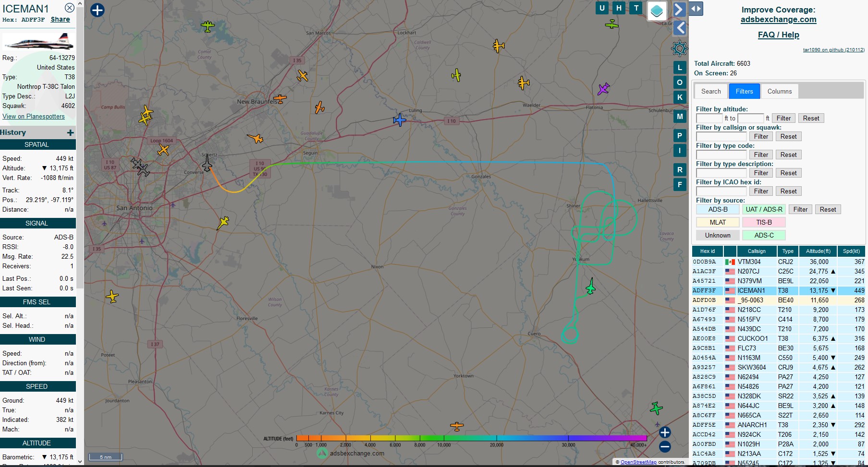Select the blue aircraft near Luling
Screen dimensions: 868x467
coord(399,120)
